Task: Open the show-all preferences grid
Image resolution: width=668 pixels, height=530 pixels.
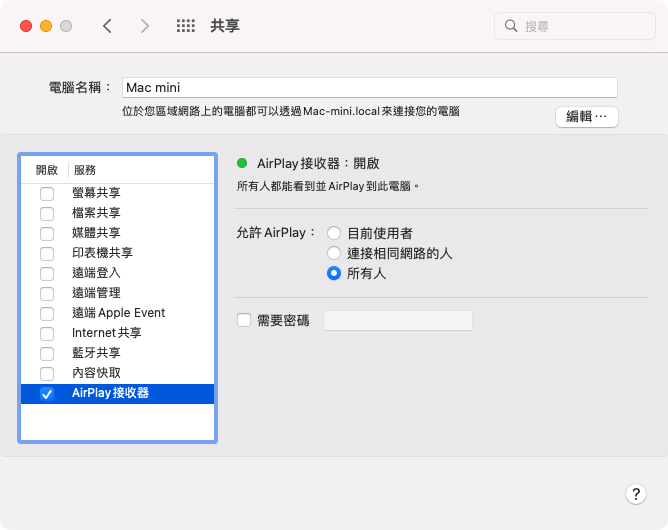Action: (x=185, y=26)
